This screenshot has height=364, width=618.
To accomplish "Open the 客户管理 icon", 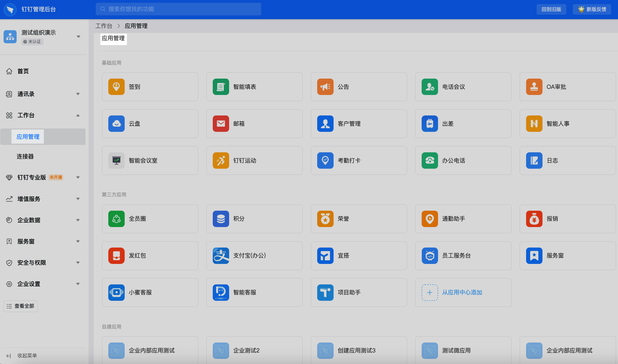I will click(x=325, y=124).
